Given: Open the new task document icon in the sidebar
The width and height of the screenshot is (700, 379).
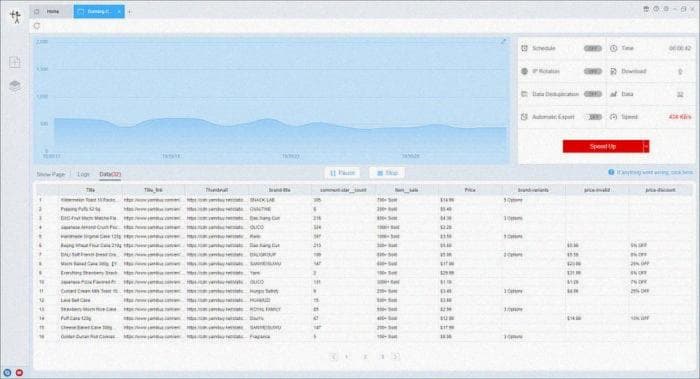Looking at the screenshot, I should 15,62.
